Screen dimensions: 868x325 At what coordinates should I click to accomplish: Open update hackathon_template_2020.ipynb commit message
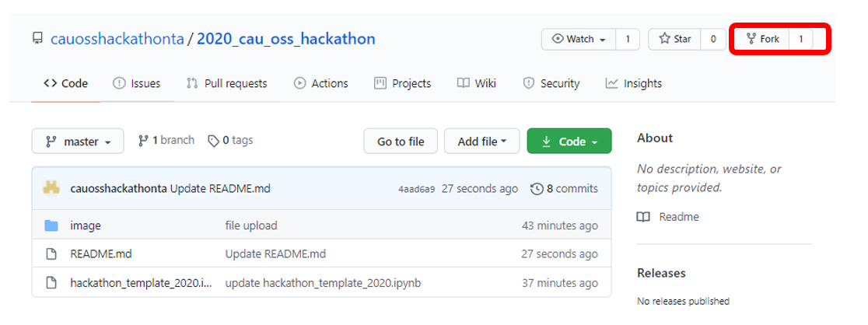coord(324,283)
